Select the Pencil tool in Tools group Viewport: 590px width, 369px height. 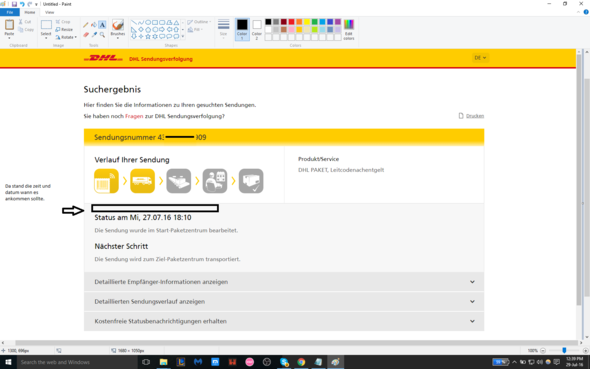pos(86,25)
